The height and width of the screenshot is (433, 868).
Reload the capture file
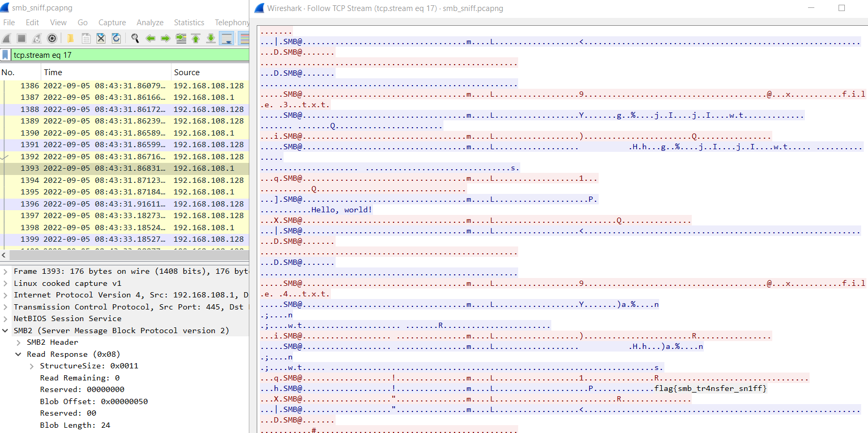point(116,38)
